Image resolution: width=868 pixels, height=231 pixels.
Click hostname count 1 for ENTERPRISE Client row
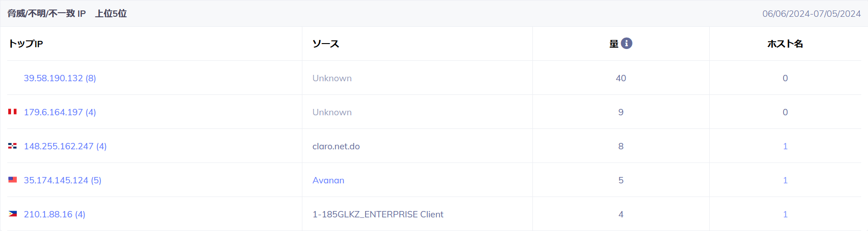785,214
